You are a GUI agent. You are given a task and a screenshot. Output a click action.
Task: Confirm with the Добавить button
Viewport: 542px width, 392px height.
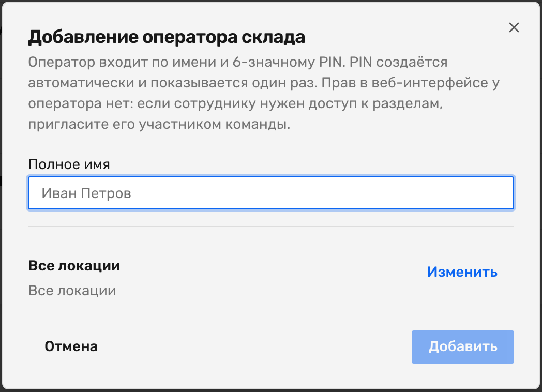pos(462,346)
